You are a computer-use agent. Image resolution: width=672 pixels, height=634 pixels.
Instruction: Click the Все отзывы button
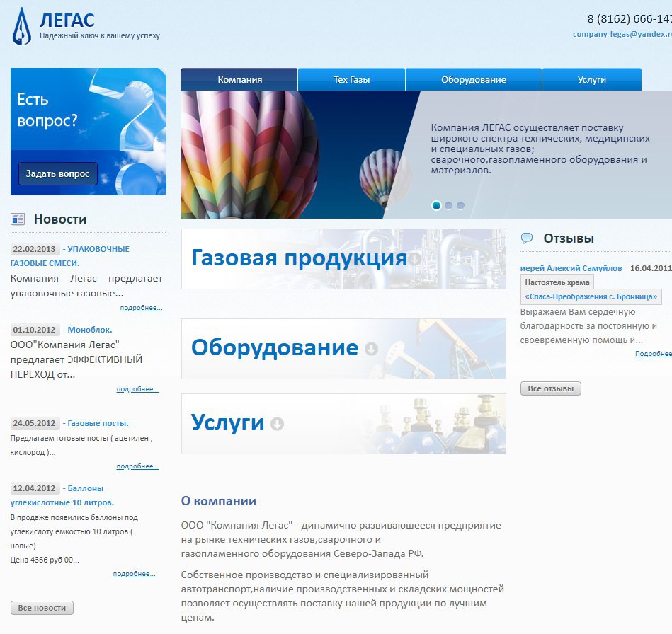551,388
